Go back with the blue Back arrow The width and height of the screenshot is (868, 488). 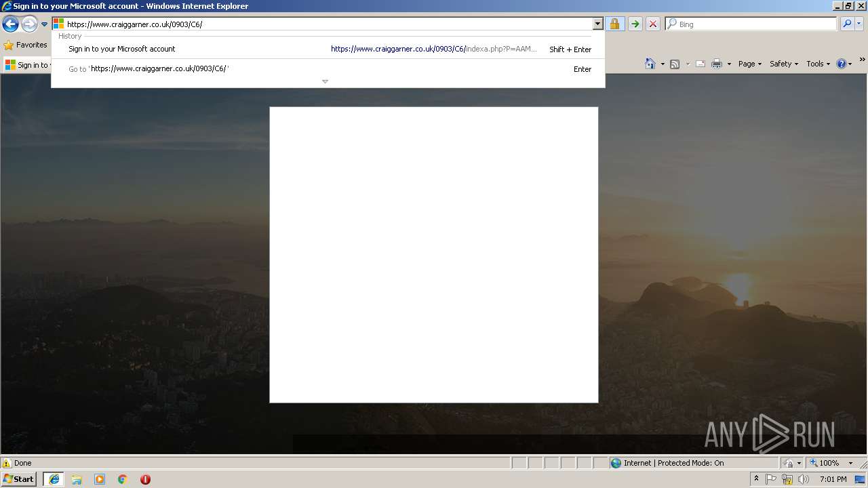point(10,24)
